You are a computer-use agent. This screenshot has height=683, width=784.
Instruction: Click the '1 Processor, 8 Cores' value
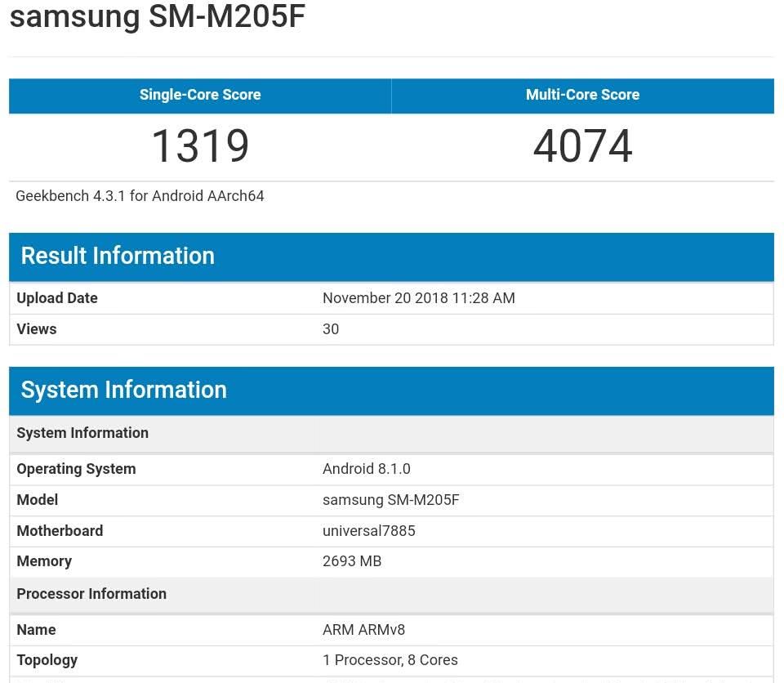click(390, 660)
